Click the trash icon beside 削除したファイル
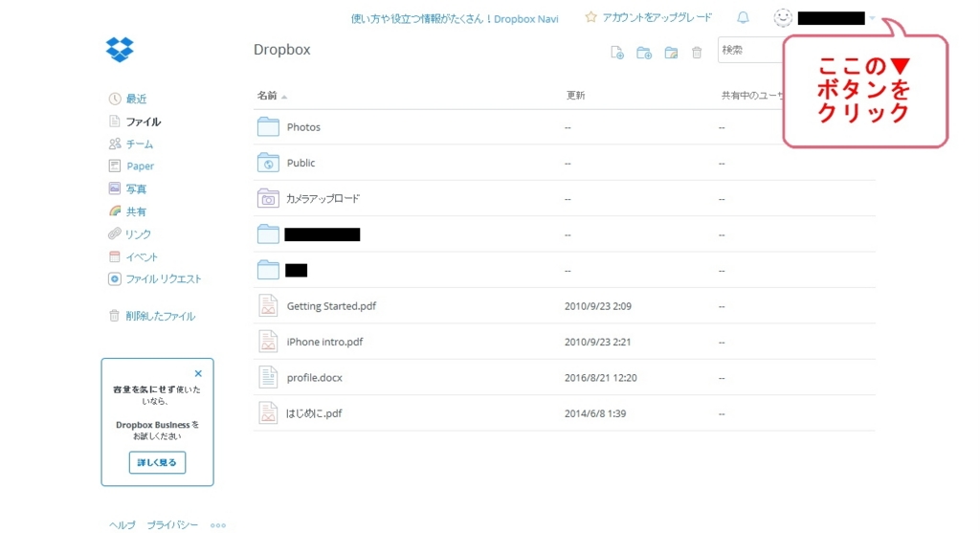Viewport: 980px width, 533px height. click(x=114, y=316)
